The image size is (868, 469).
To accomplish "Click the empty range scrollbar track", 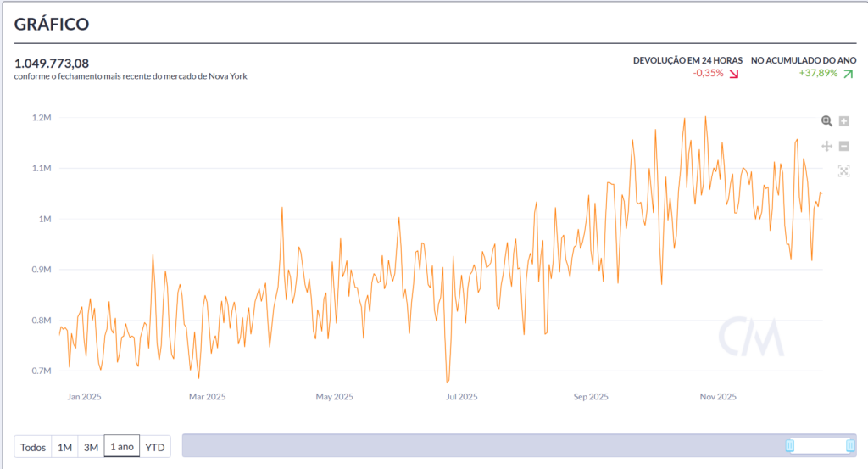I will pyautogui.click(x=483, y=445).
